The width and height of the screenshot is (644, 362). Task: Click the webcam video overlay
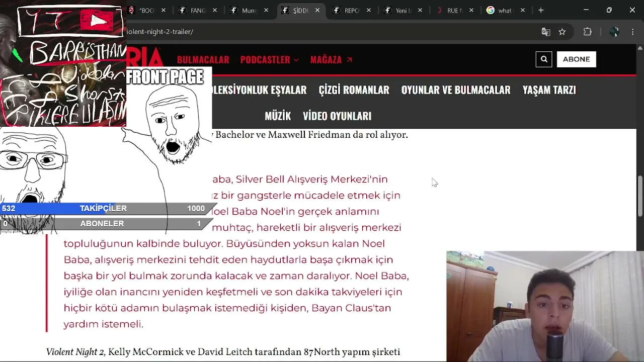545,306
